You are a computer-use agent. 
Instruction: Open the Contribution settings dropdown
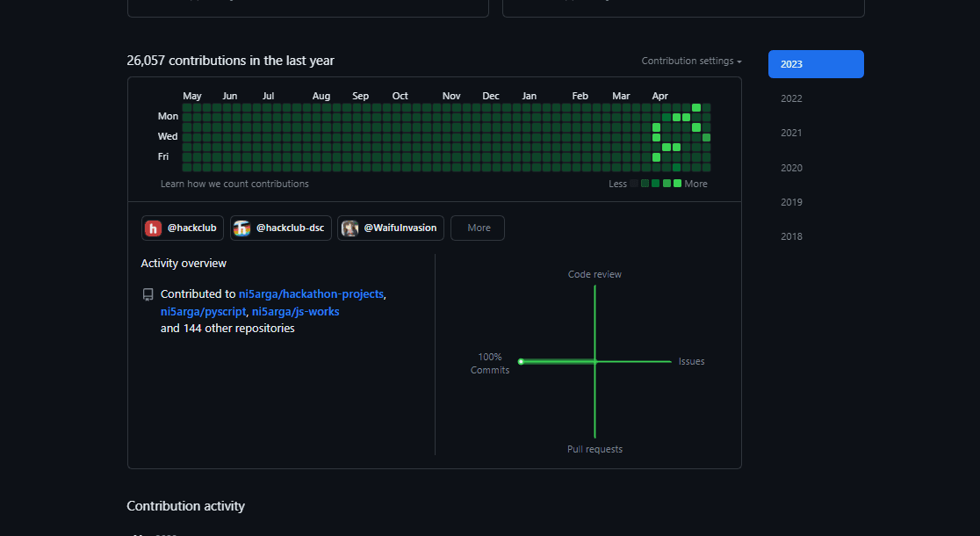tap(691, 62)
